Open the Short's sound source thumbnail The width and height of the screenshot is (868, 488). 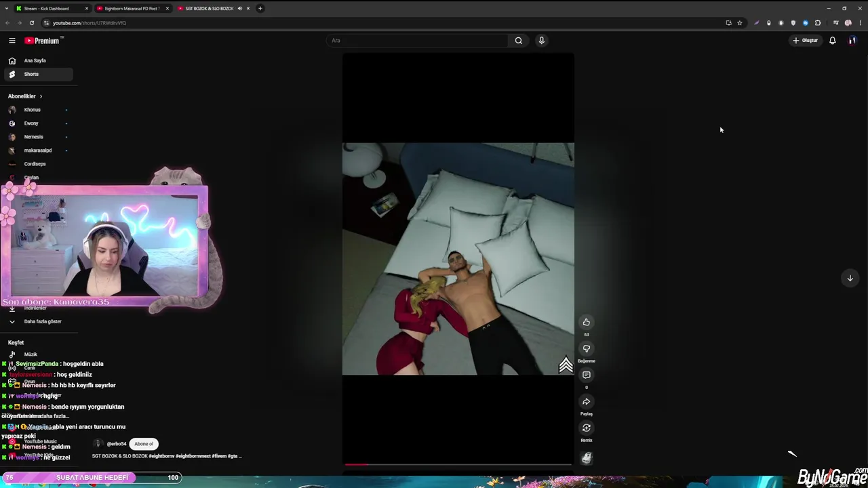587,458
